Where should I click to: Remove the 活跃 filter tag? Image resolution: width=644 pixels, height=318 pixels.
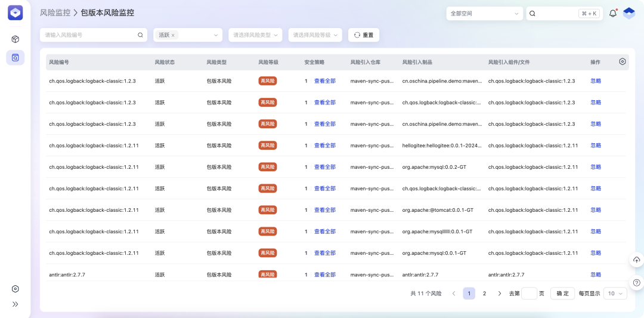(173, 35)
